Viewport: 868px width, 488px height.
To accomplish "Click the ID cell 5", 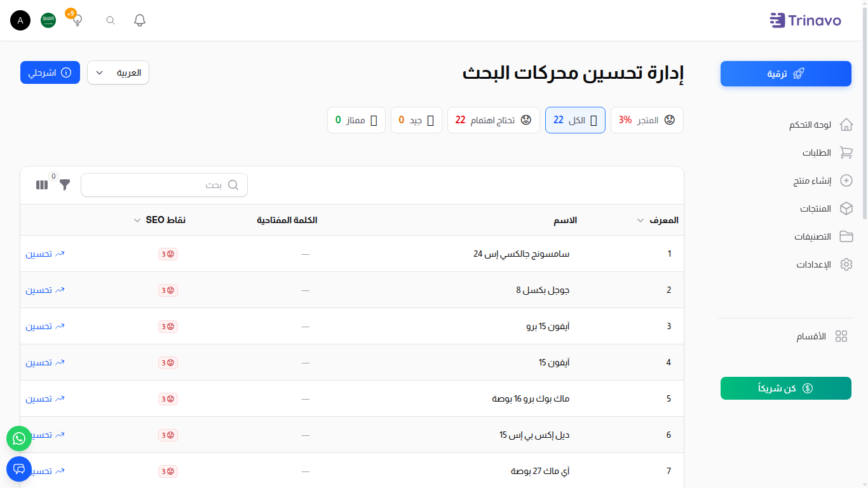I will 668,399.
